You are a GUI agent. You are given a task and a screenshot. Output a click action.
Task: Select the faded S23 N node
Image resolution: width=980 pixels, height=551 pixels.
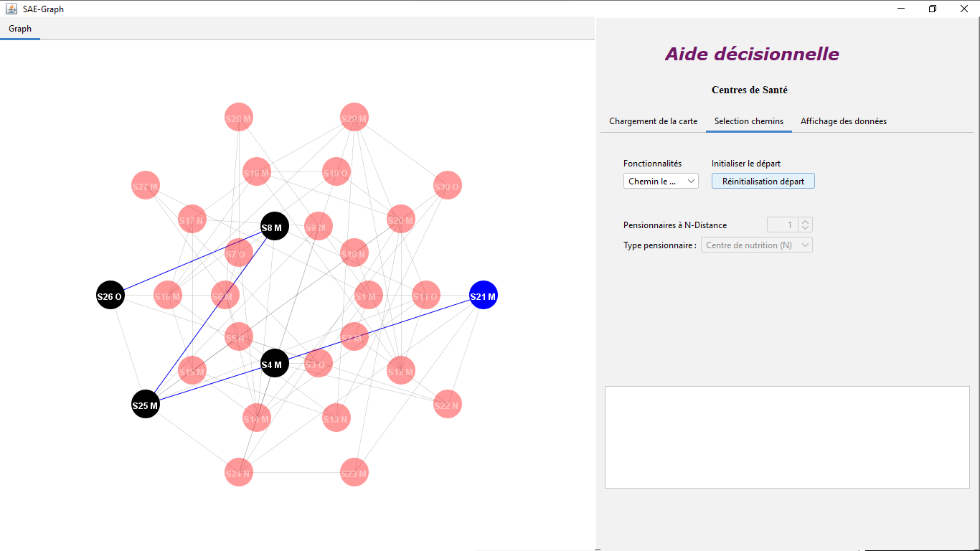pyautogui.click(x=354, y=473)
